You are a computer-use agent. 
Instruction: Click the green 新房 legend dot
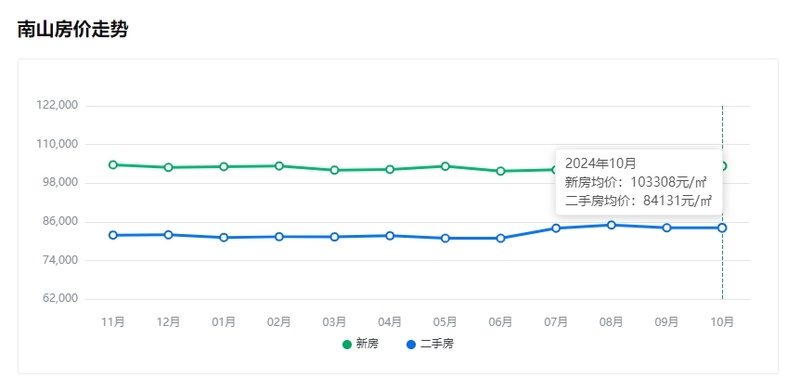pyautogui.click(x=347, y=345)
